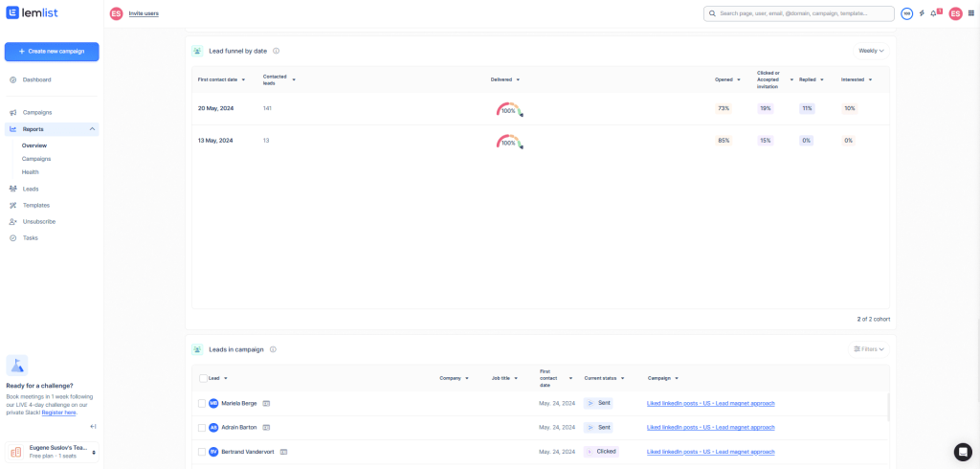
Task: Click info icon next to Lead funnel by date
Action: point(277,51)
